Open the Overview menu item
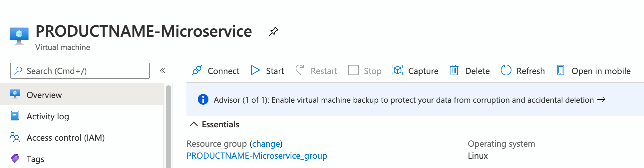Image resolution: width=644 pixels, height=168 pixels. pyautogui.click(x=44, y=95)
